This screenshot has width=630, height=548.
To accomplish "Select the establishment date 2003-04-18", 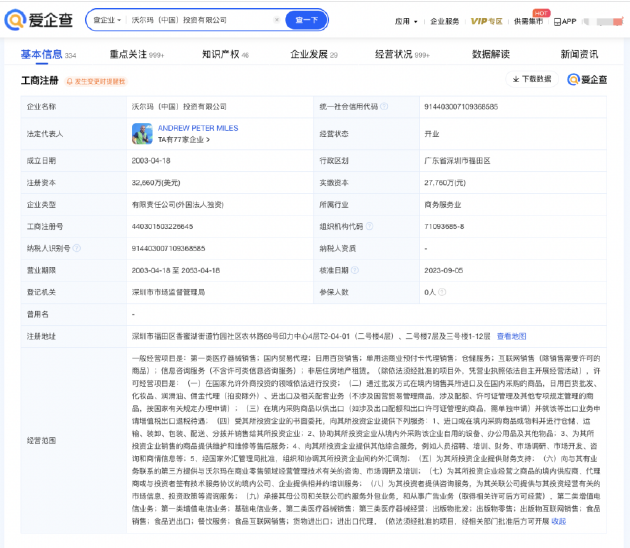I will tap(151, 161).
